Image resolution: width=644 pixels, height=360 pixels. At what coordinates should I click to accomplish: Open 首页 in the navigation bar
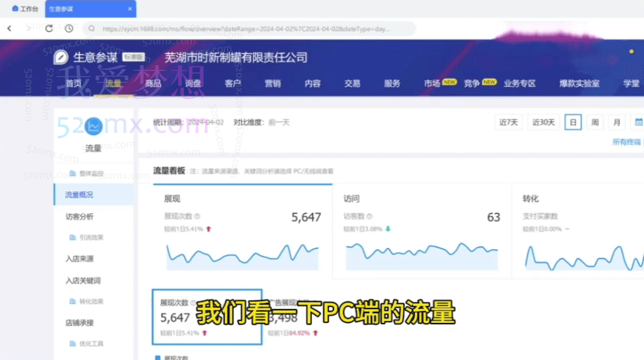[x=74, y=83]
